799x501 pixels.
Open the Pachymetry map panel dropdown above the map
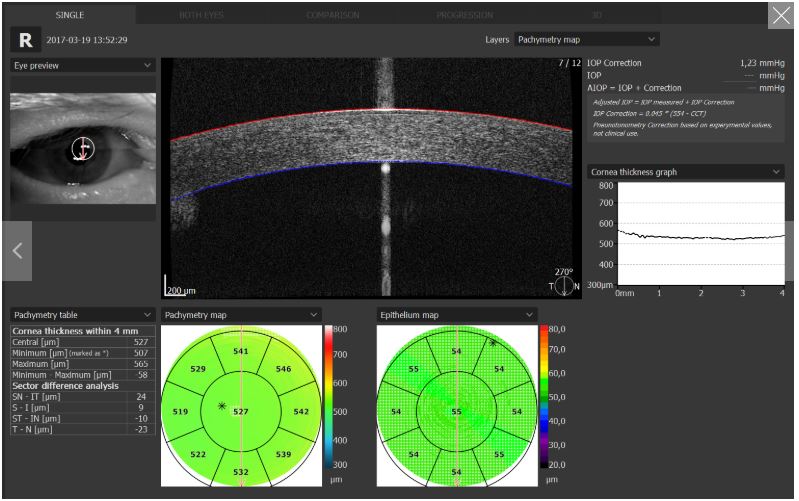click(241, 315)
